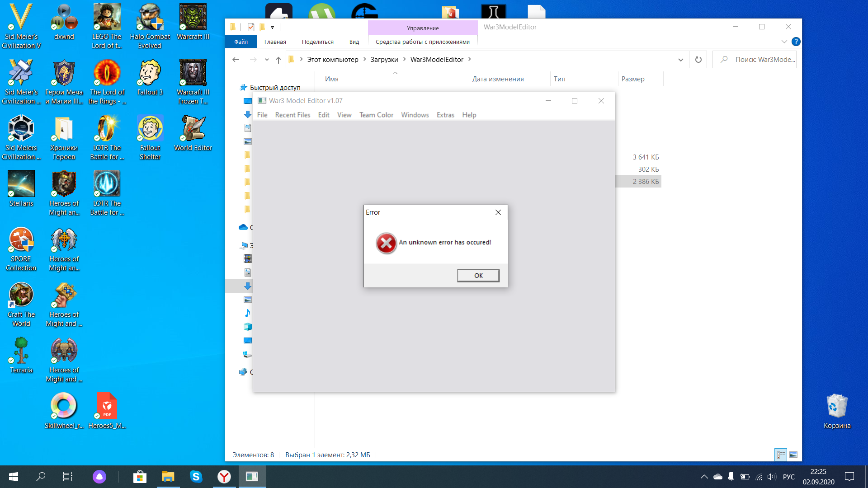Click OK in the Error dialog
This screenshot has width=868, height=488.
tap(478, 276)
